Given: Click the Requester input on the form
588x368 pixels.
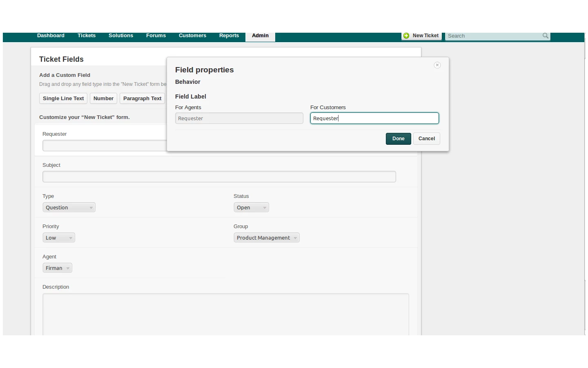Looking at the screenshot, I should (105, 146).
